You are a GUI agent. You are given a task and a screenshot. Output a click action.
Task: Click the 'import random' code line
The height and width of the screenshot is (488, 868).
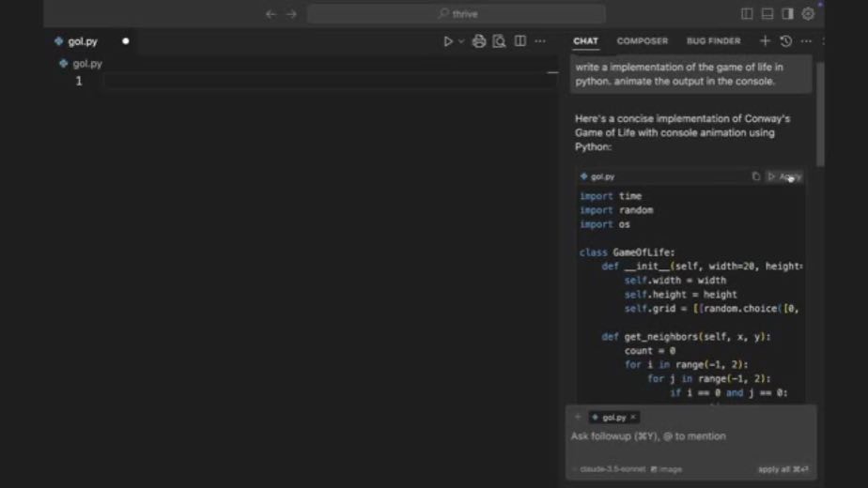pyautogui.click(x=616, y=210)
